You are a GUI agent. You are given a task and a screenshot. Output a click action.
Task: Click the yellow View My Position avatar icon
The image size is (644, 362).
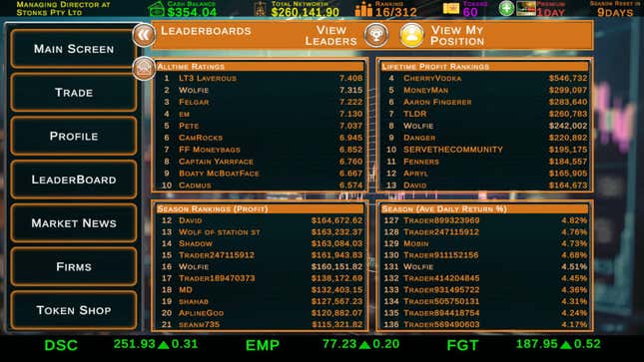click(x=411, y=35)
